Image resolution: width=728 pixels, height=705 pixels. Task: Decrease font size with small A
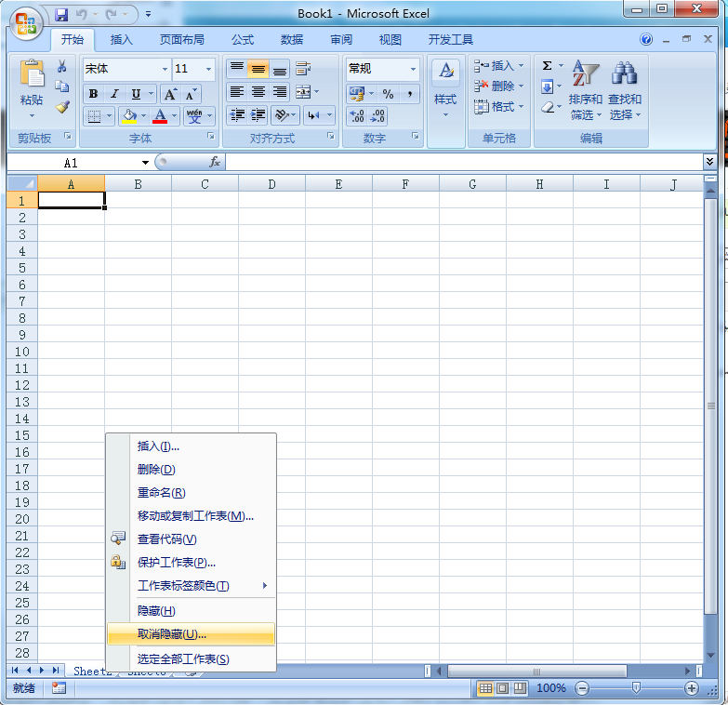(x=191, y=94)
